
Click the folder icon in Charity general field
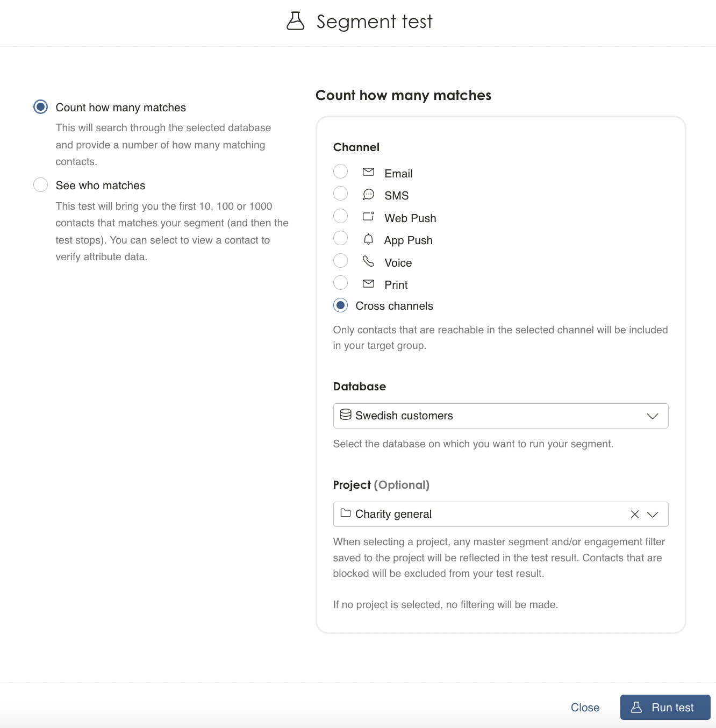(x=346, y=513)
